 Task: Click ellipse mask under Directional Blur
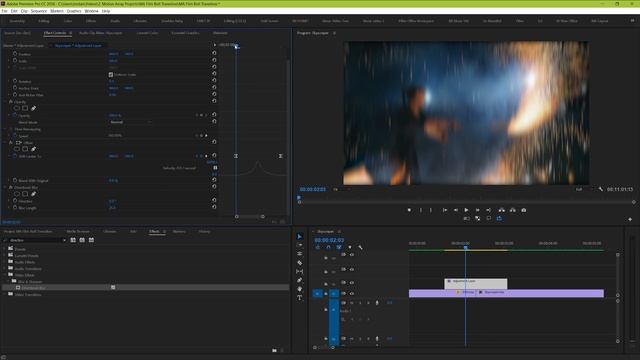(x=17, y=194)
